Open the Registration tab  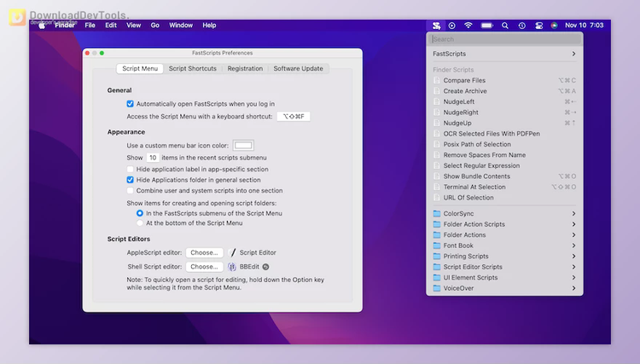(x=245, y=68)
